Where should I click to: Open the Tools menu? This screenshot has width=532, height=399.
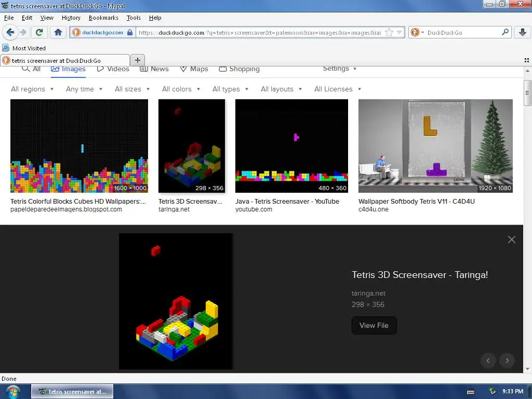pyautogui.click(x=134, y=18)
